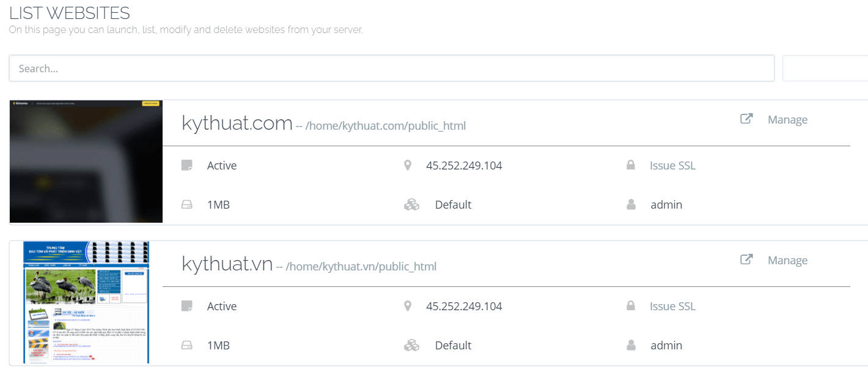Screen dimensions: 868x372
Task: Open the kythuat.vn website preview thumbnail
Action: tap(86, 302)
